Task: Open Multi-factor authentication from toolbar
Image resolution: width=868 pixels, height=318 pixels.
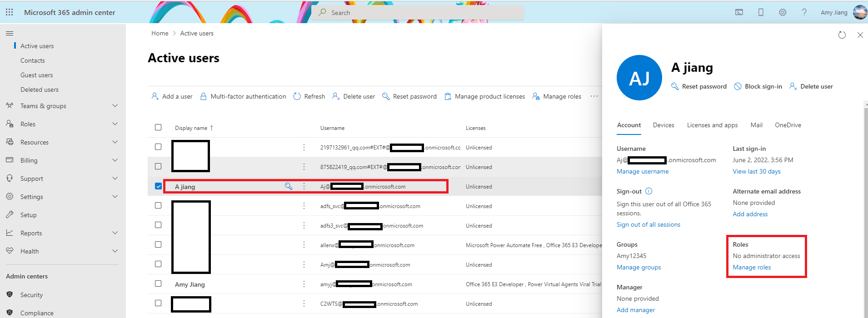Action: (243, 96)
